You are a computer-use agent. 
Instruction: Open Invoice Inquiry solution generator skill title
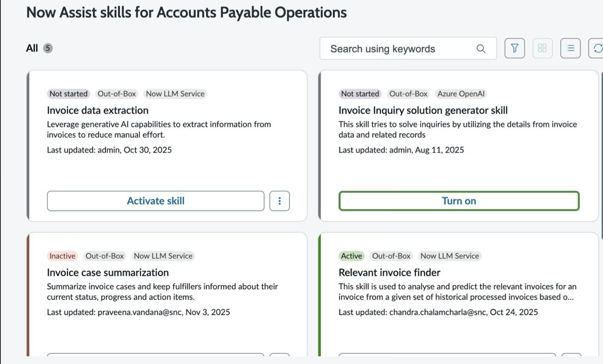point(423,110)
